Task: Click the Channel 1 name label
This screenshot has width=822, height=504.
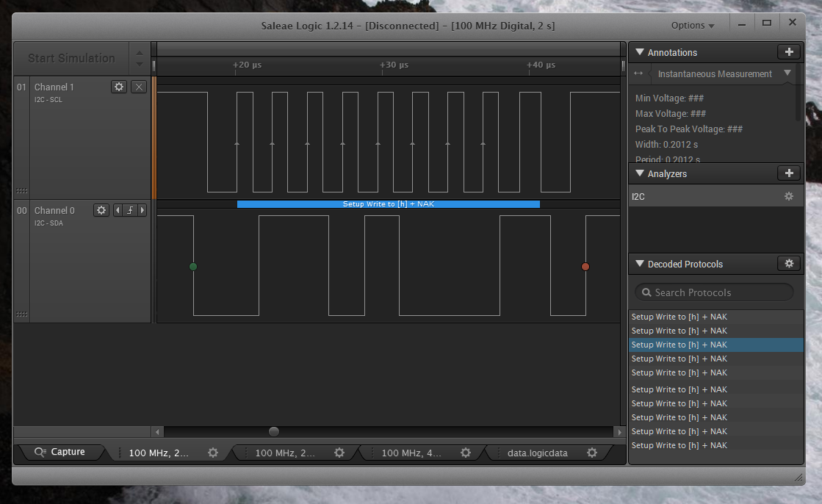Action: click(x=54, y=87)
